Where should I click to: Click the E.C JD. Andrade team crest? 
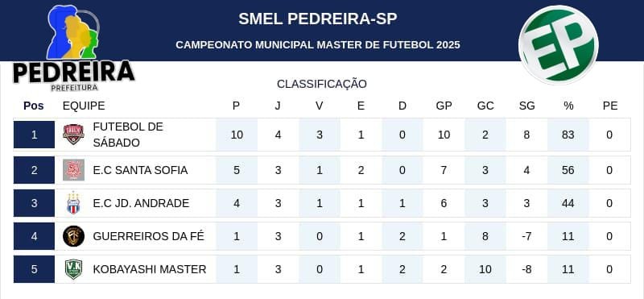coord(73,203)
